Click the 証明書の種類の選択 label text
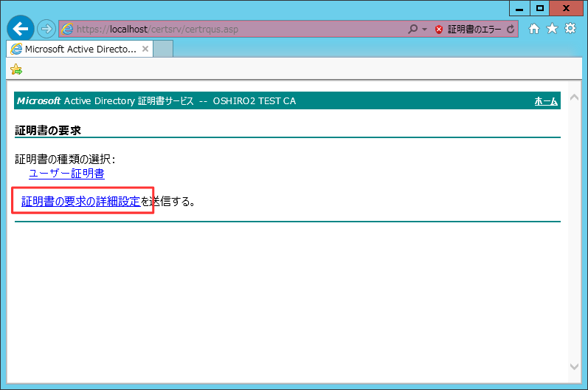The width and height of the screenshot is (588, 390). click(65, 159)
